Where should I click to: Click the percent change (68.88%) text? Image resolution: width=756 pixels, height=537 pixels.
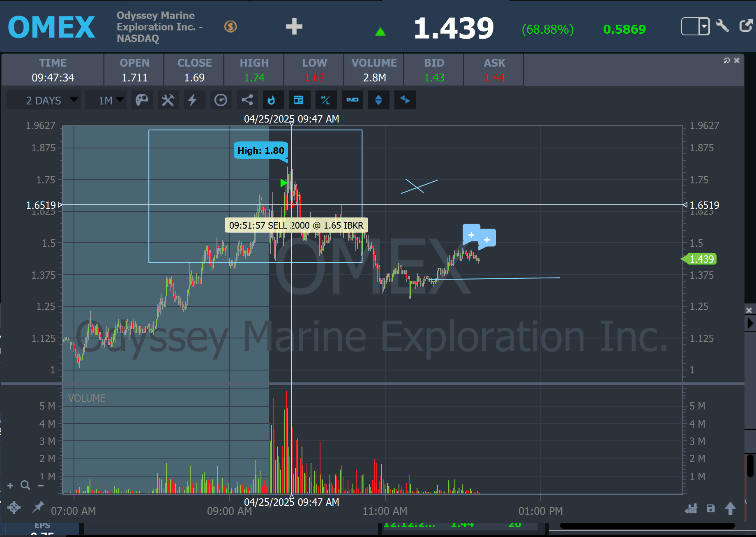pos(548,29)
